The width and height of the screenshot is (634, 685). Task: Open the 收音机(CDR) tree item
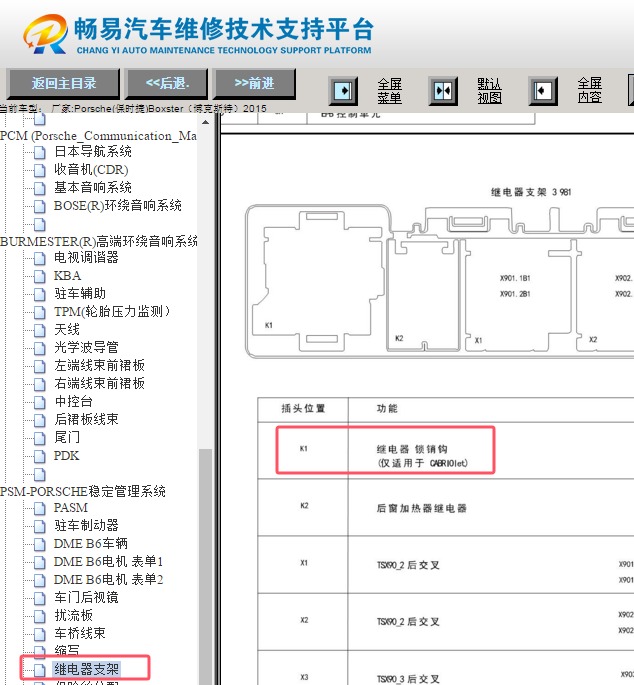[91, 170]
